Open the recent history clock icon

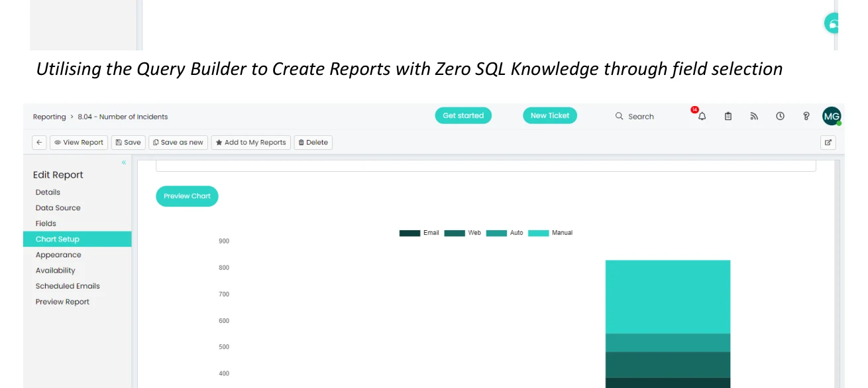781,116
